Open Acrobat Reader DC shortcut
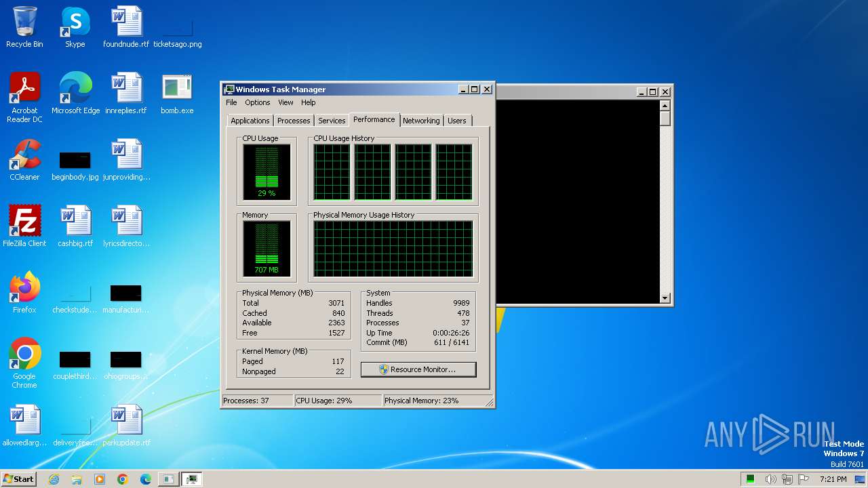This screenshot has width=868, height=488. coord(24,98)
